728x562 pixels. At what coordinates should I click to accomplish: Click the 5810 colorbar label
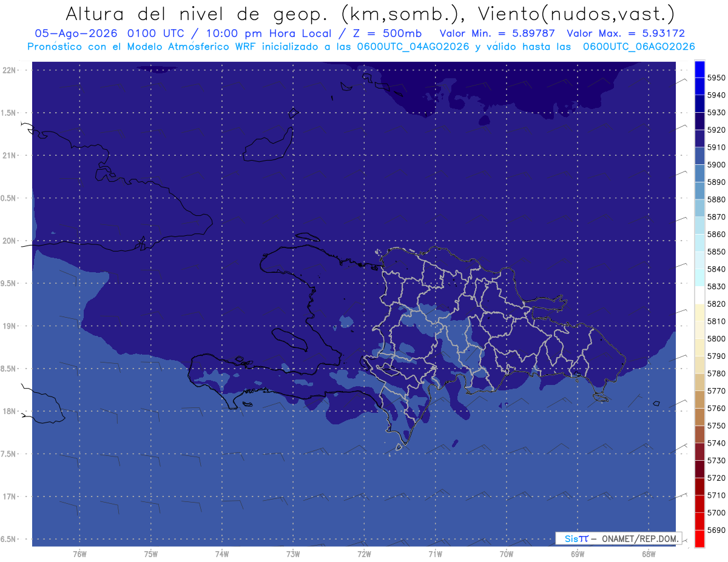[716, 321]
